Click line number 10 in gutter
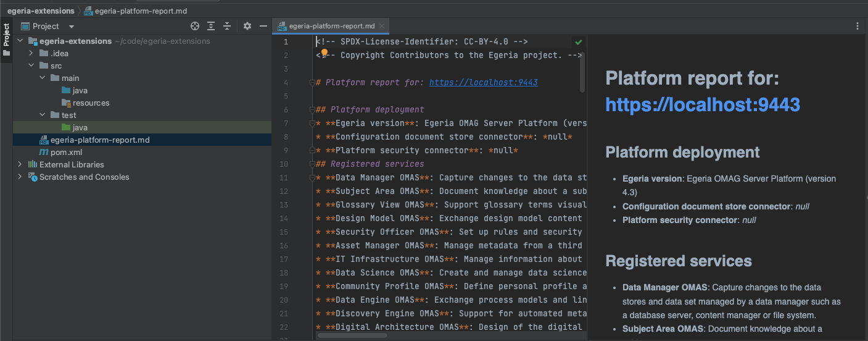Viewport: 868px width, 341px height. [284, 164]
